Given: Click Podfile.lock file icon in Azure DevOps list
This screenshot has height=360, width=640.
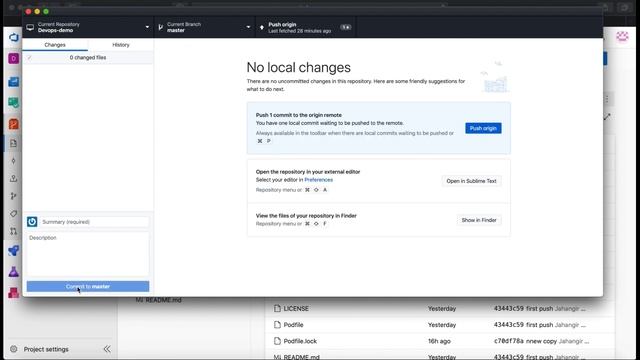Looking at the screenshot, I should click(278, 341).
